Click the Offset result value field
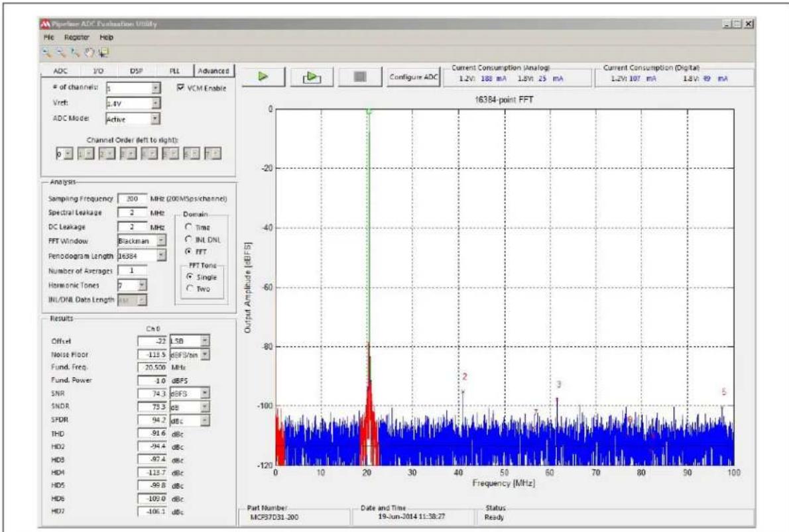 click(152, 341)
